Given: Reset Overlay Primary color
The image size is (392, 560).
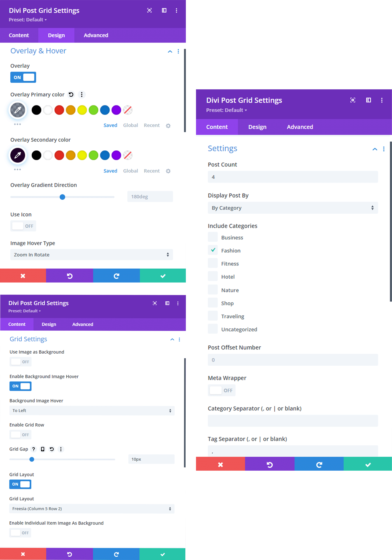Looking at the screenshot, I should (71, 95).
